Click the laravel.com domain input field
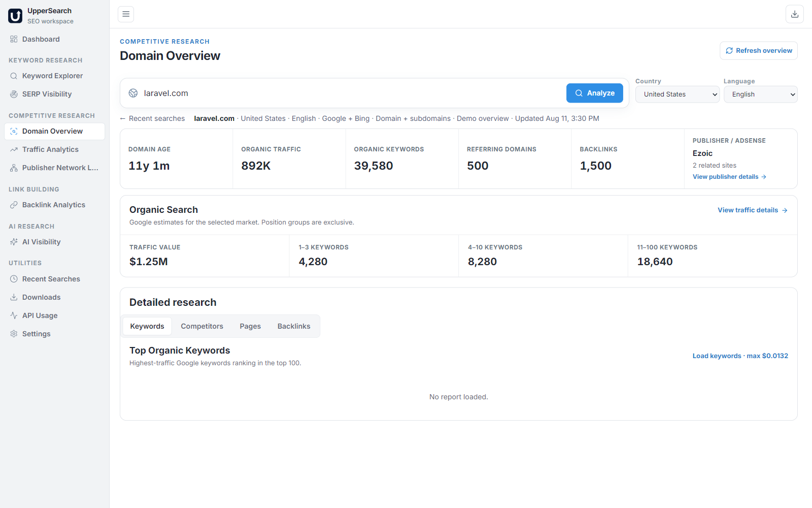The width and height of the screenshot is (812, 508). pos(351,93)
